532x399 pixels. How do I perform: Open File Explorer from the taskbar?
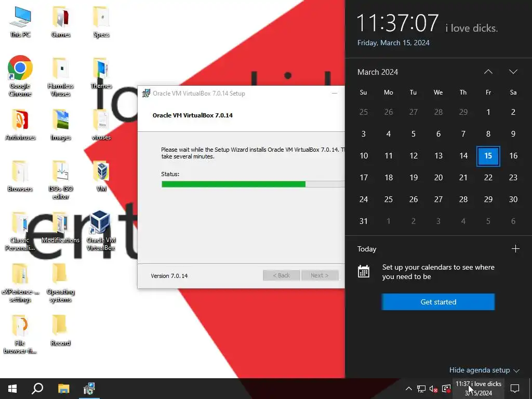[63, 389]
